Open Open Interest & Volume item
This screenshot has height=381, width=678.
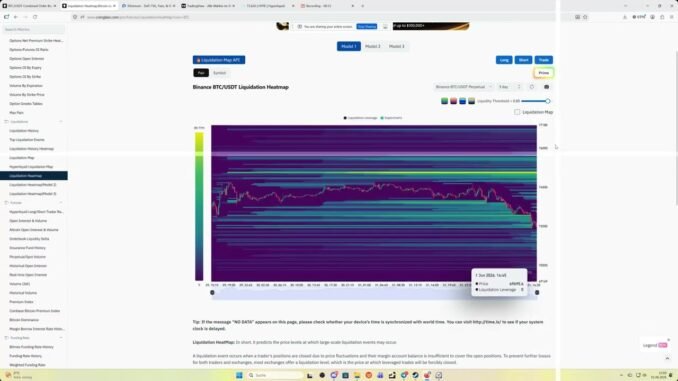(28, 221)
